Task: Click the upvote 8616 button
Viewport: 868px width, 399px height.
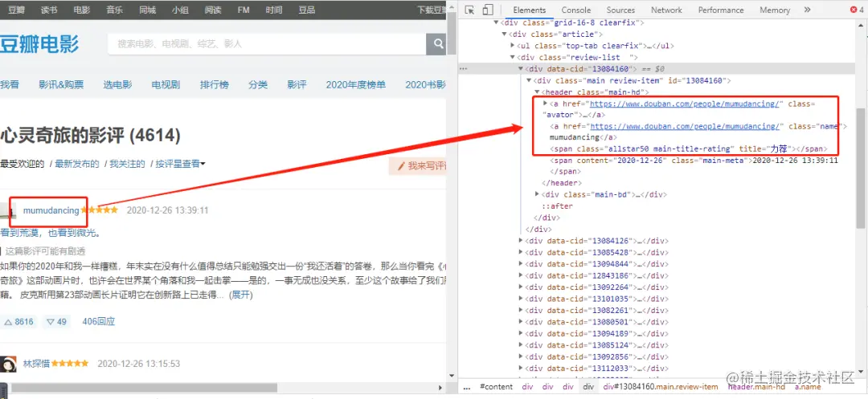Action: 18,322
